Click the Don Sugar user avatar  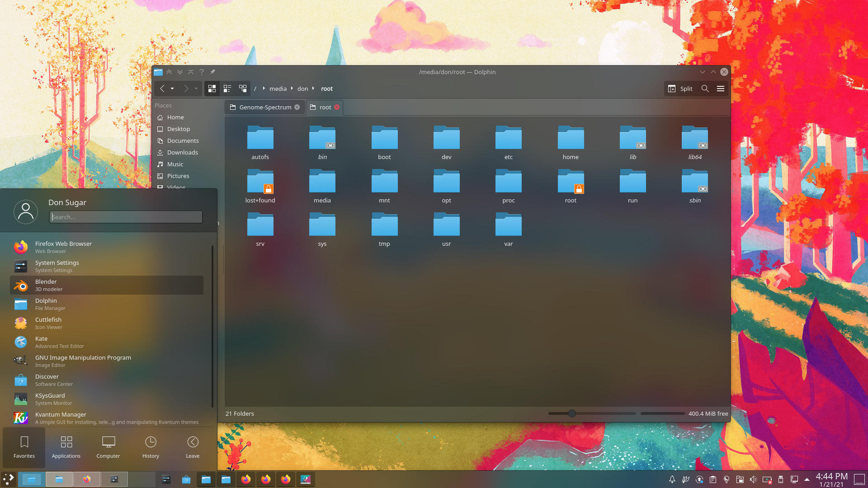[x=26, y=211]
